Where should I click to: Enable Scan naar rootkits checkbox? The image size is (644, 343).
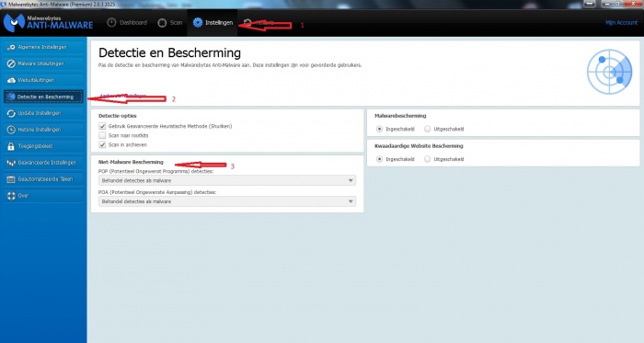coord(102,135)
